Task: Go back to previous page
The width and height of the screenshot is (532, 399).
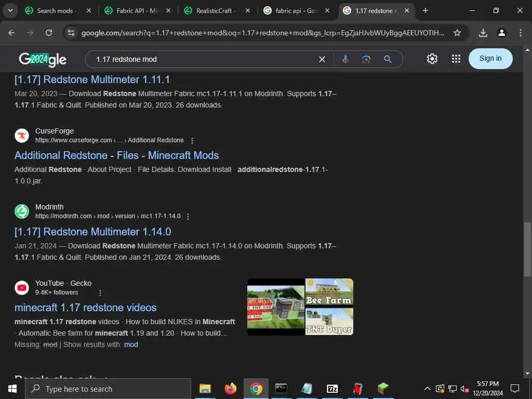Action: [11, 33]
